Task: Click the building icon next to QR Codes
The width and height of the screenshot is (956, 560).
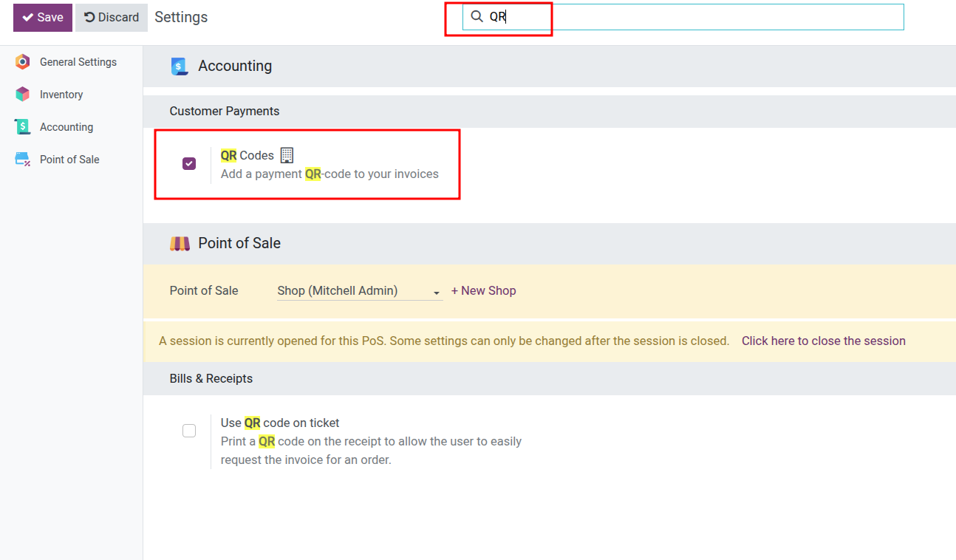Action: point(287,154)
